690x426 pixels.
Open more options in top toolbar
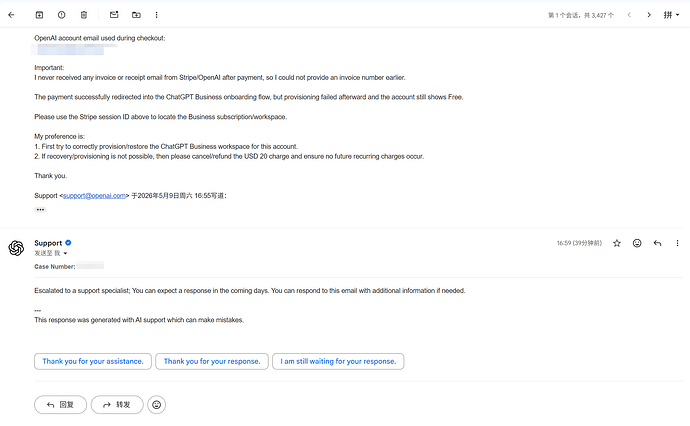[156, 15]
